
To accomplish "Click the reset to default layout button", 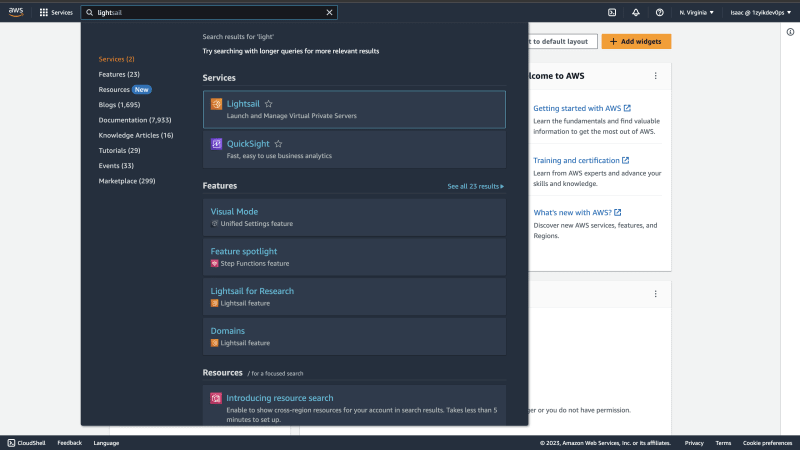I will coord(561,41).
